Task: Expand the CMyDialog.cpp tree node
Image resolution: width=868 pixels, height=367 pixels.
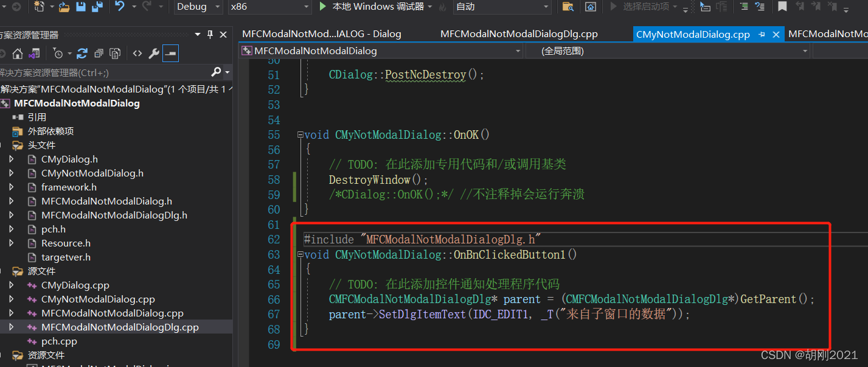Action: (11, 285)
